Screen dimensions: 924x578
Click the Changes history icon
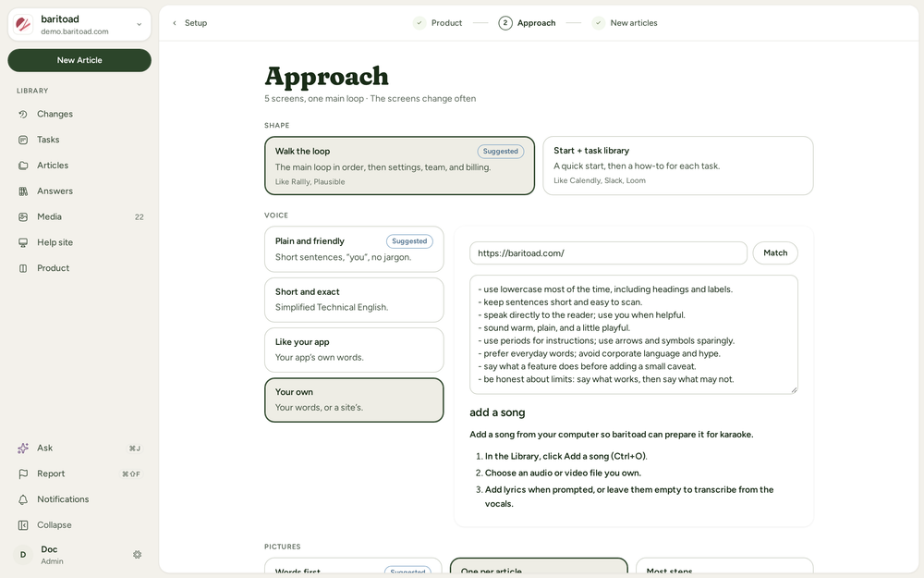[23, 115]
